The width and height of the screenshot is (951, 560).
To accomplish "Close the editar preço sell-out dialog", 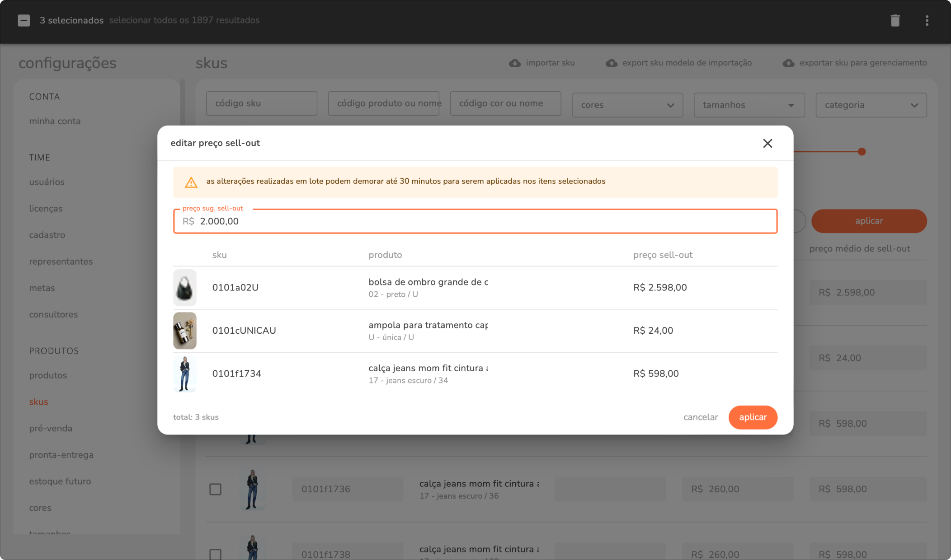I will [x=767, y=143].
